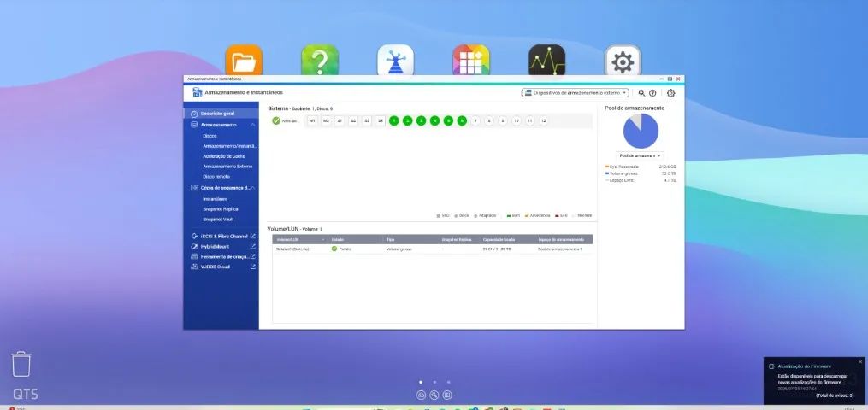Click the third circular icon below the page dots

(x=447, y=395)
